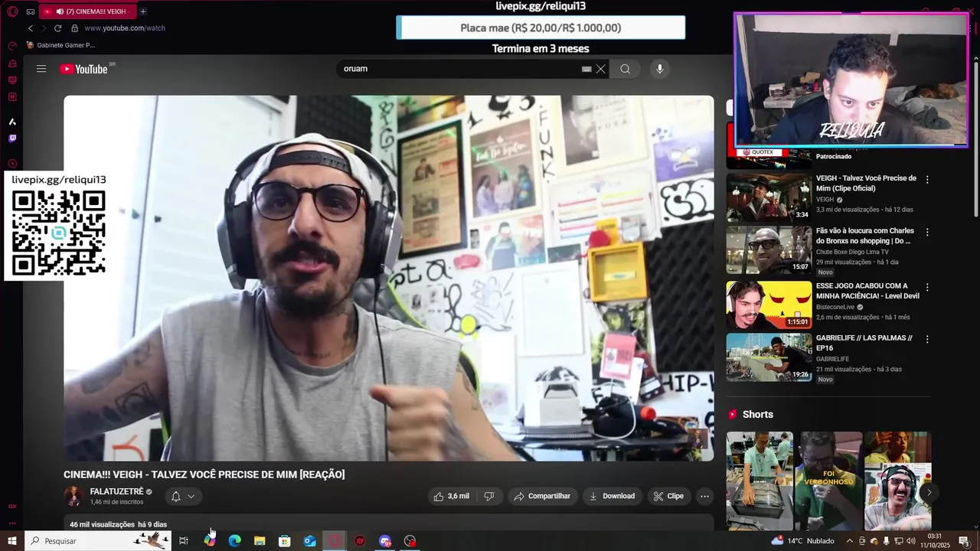The height and width of the screenshot is (551, 980).
Task: Open the Player sidebar icon
Action: tap(12, 164)
